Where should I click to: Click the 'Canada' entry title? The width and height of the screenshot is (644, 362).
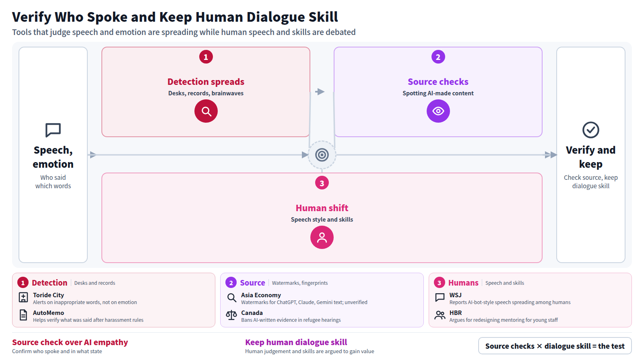(x=252, y=313)
